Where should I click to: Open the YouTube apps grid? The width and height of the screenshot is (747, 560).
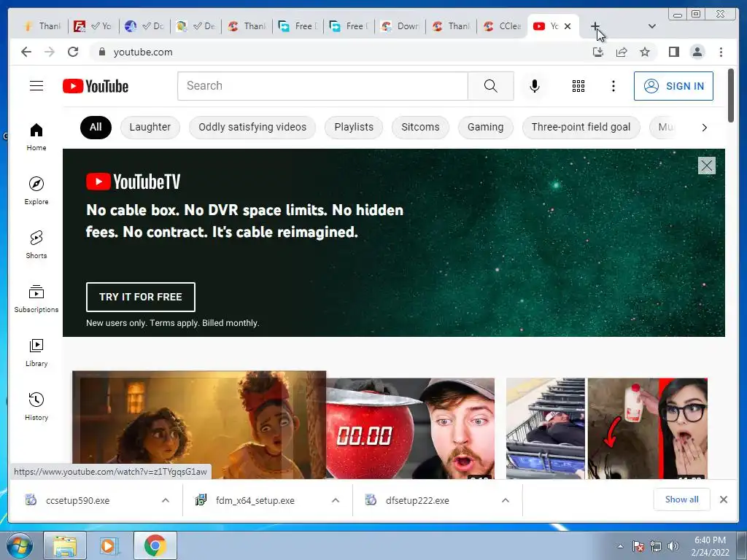click(x=578, y=86)
